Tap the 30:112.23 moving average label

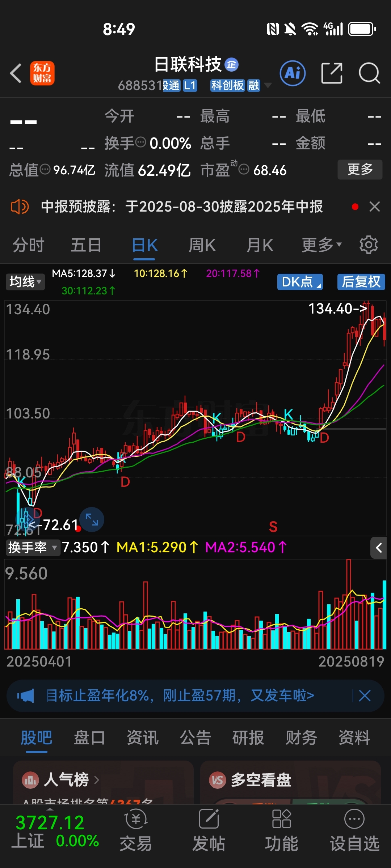coord(89,291)
